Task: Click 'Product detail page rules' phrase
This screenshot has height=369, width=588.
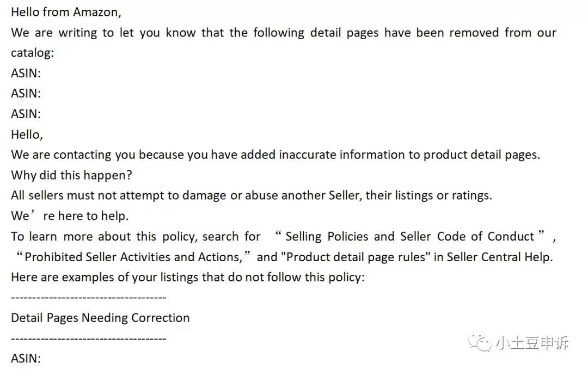Action: [356, 257]
